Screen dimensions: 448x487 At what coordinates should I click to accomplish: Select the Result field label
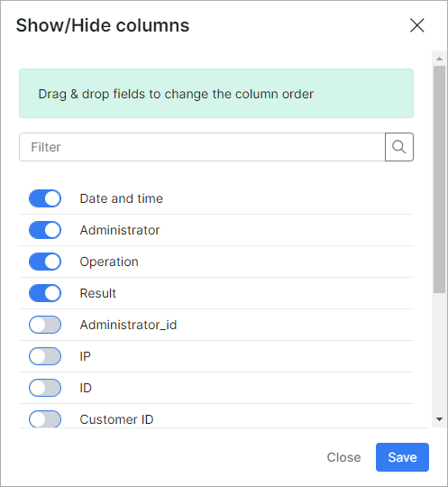coord(97,293)
